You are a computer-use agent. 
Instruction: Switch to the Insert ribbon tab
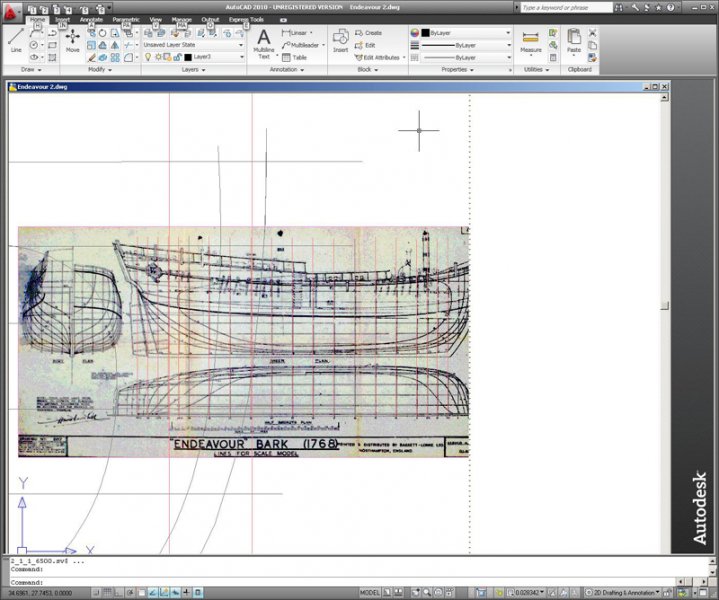tap(62, 20)
